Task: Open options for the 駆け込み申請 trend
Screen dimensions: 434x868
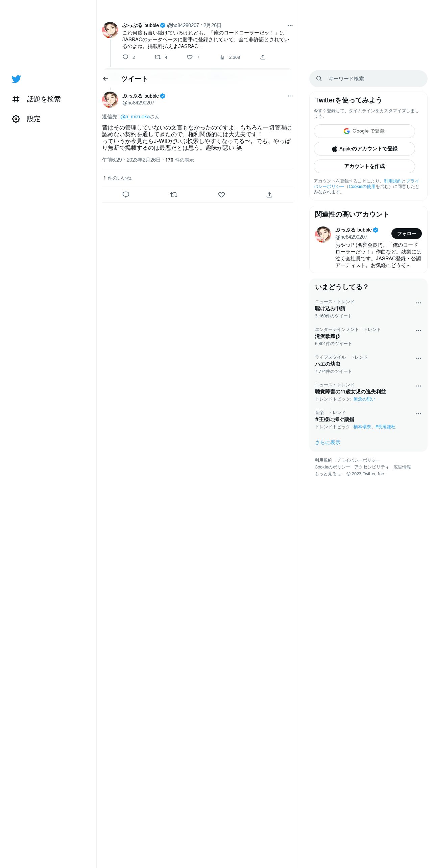Action: click(418, 303)
